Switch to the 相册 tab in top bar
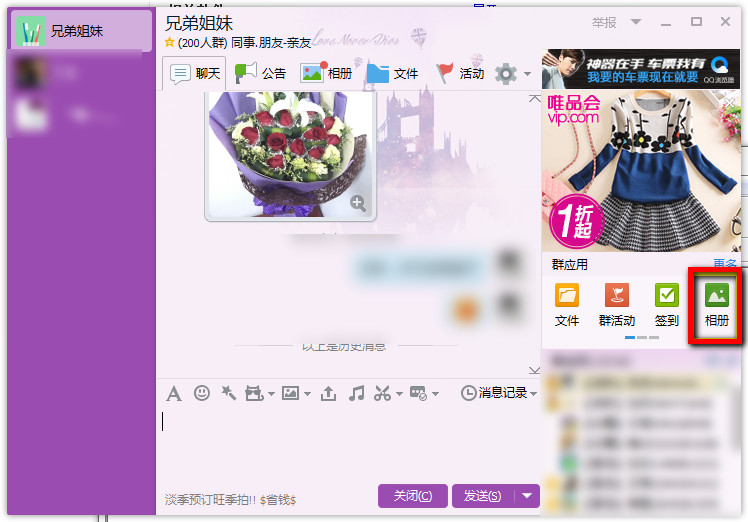The width and height of the screenshot is (748, 522). [x=326, y=73]
